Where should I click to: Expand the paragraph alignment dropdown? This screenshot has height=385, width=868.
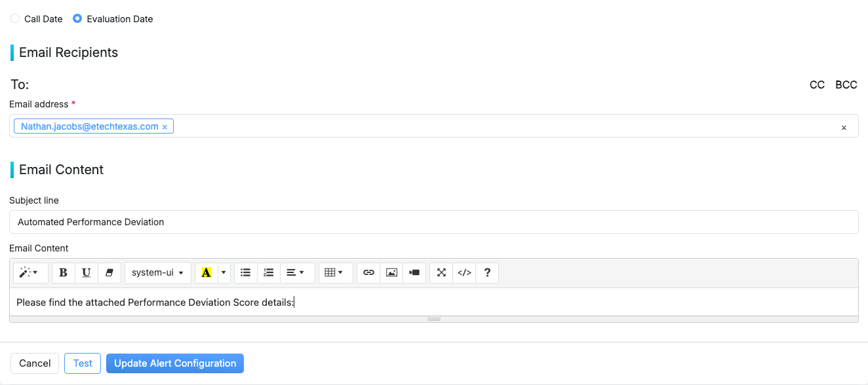tap(296, 272)
